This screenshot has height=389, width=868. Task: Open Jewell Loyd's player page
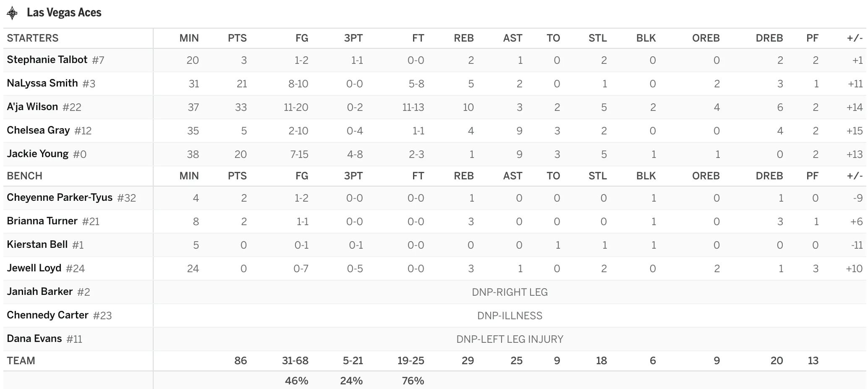(x=34, y=268)
